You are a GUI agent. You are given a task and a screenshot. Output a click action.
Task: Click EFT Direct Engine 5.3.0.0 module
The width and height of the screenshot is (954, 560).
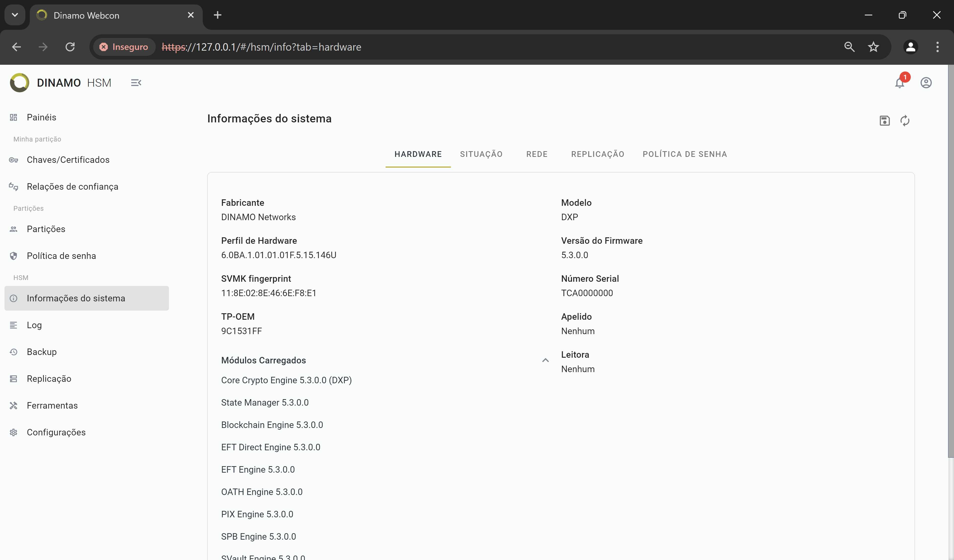coord(271,447)
